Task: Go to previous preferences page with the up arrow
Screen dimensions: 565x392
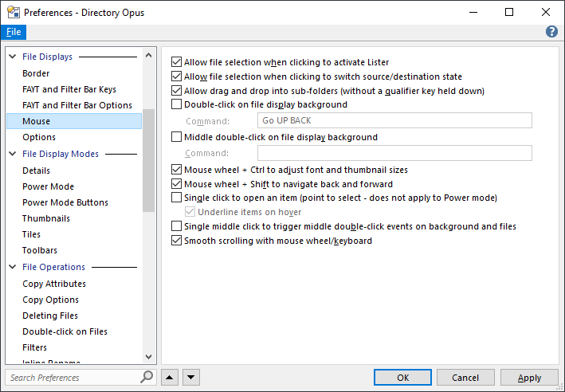Action: [170, 377]
